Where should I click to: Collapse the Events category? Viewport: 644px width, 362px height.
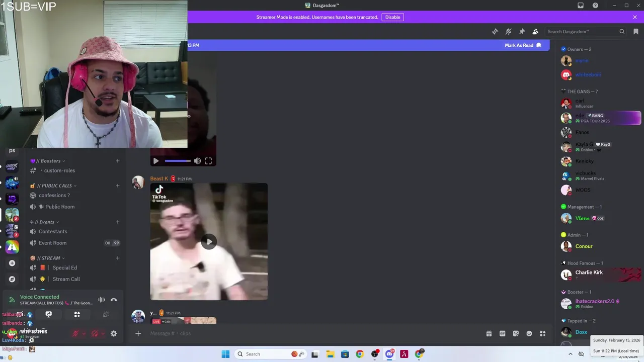[44, 222]
